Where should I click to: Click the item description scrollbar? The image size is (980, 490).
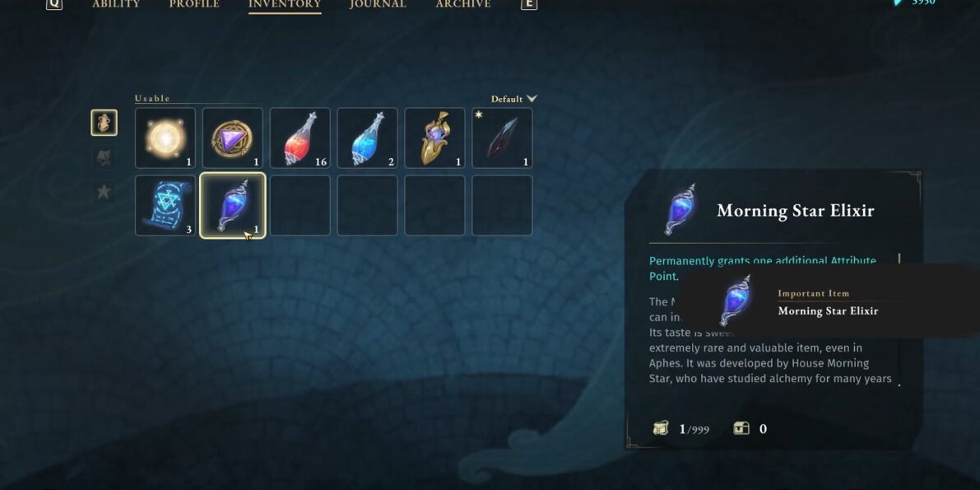coord(899,320)
